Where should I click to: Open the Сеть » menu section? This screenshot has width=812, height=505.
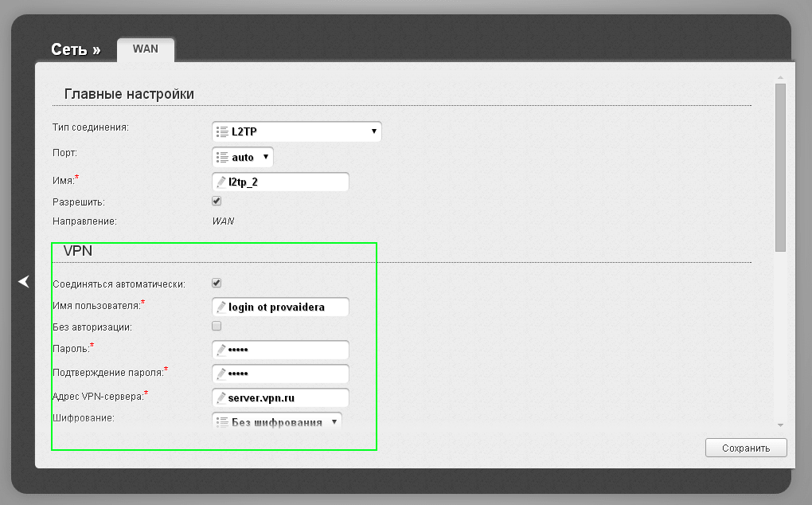[x=76, y=49]
